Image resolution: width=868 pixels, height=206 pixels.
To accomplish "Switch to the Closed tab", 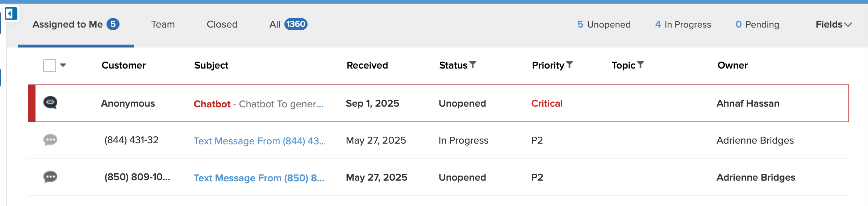I will (222, 24).
